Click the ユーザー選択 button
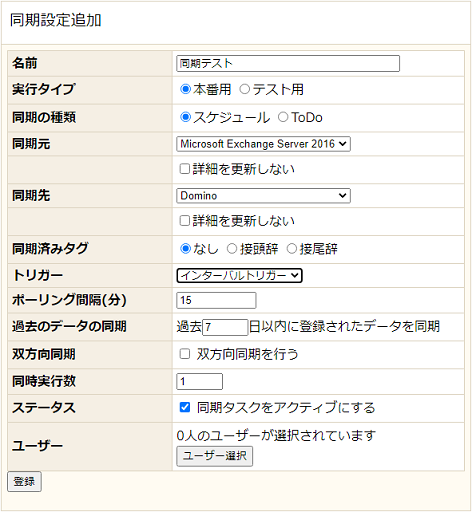Screen dimensions: 472x512 point(215,456)
